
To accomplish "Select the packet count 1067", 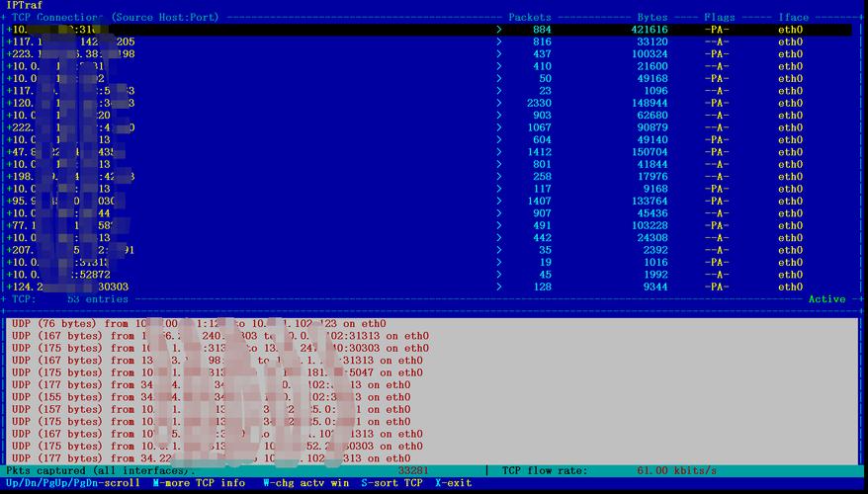I will pos(539,127).
